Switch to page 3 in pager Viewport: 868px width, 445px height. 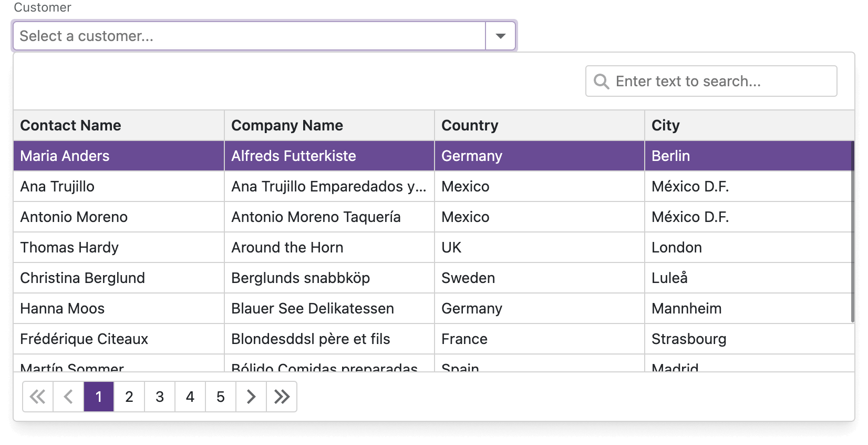pyautogui.click(x=160, y=397)
